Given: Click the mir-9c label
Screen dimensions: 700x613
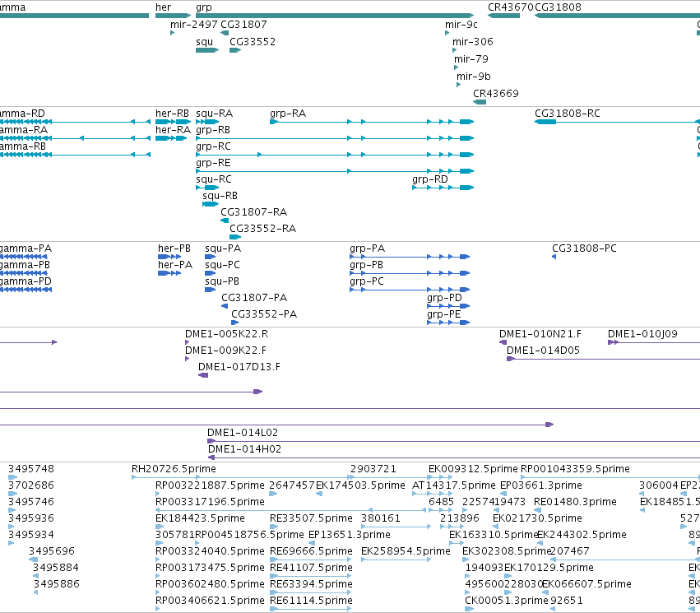Looking at the screenshot, I should 461,25.
